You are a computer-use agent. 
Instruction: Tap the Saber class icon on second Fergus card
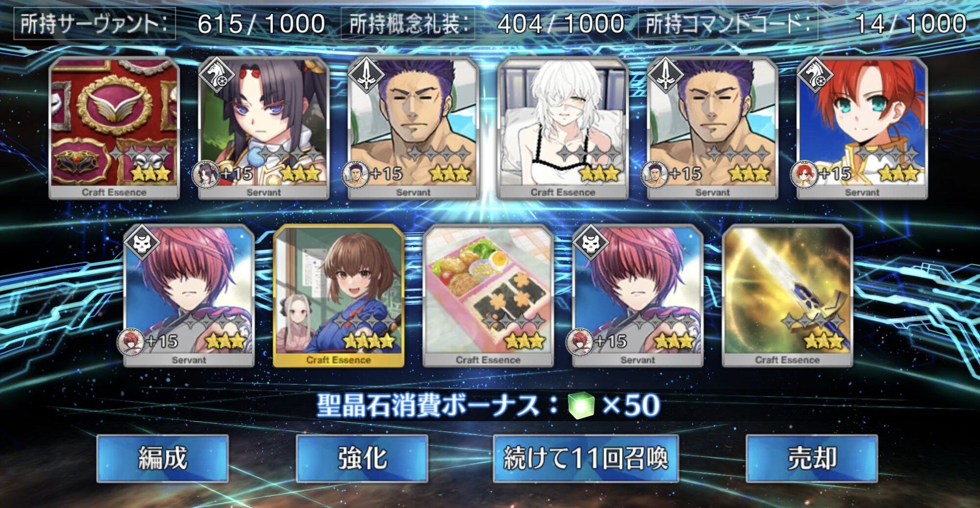click(665, 76)
